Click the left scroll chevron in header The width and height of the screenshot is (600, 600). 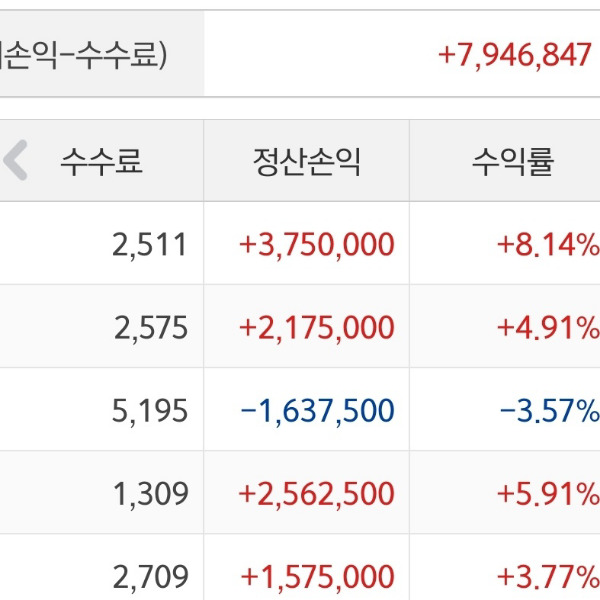(16, 160)
